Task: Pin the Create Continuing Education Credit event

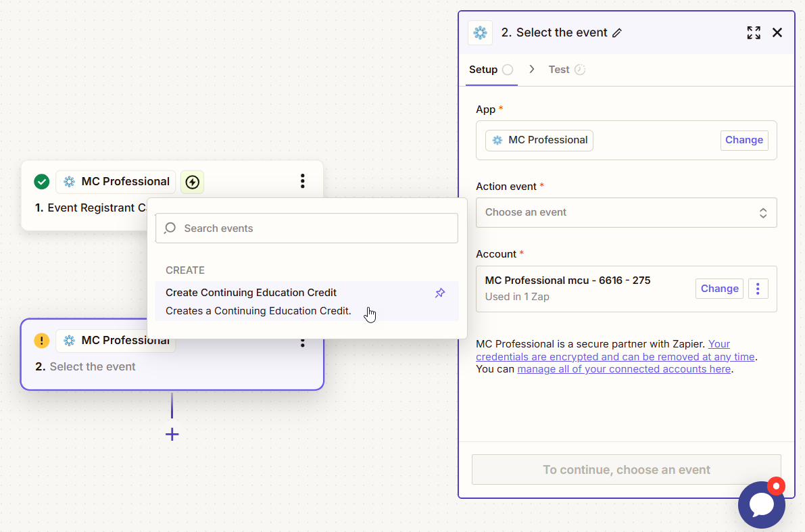Action: click(440, 293)
